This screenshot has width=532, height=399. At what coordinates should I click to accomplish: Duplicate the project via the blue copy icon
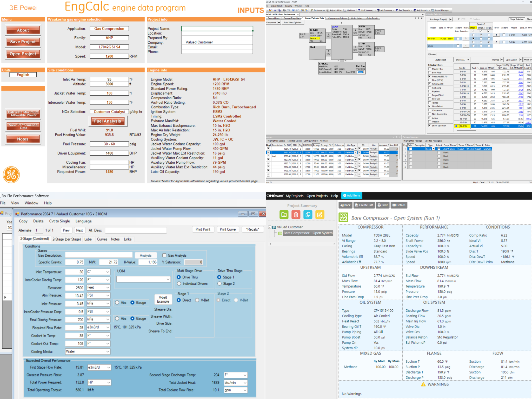[x=308, y=215]
